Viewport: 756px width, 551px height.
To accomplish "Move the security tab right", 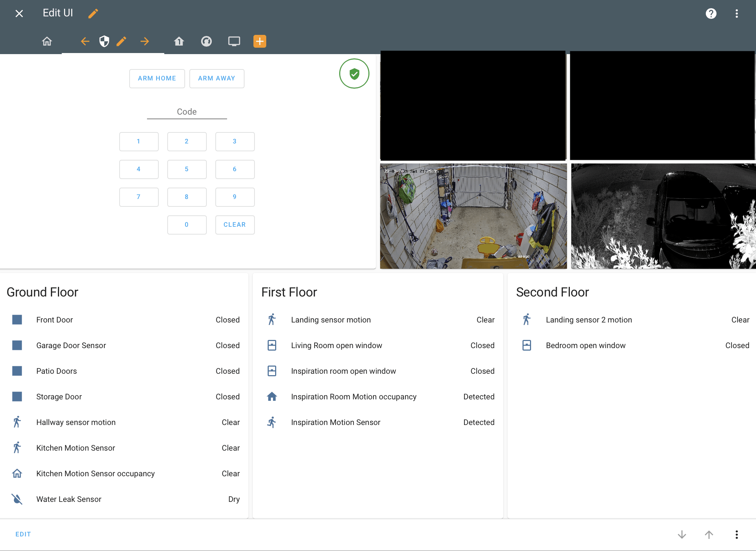I will click(145, 41).
